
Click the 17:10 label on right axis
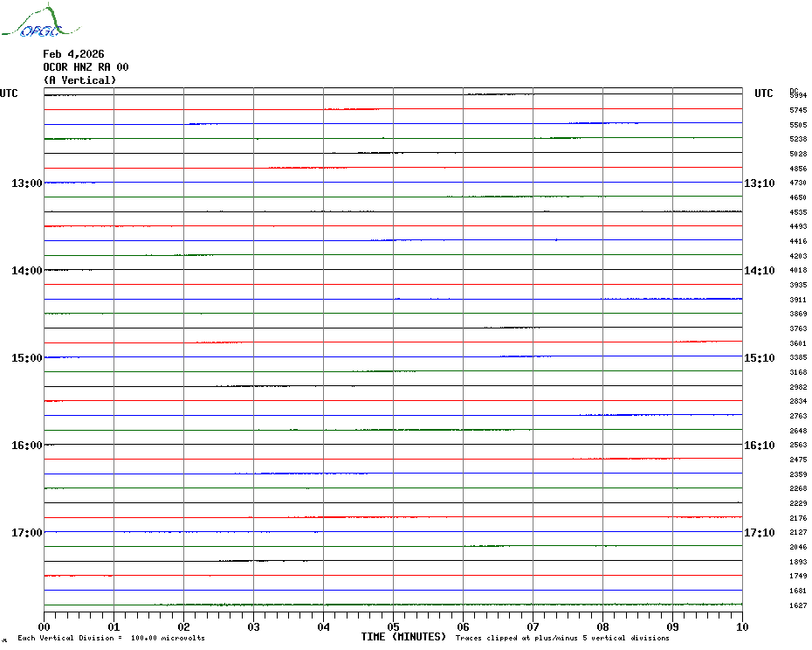(759, 533)
